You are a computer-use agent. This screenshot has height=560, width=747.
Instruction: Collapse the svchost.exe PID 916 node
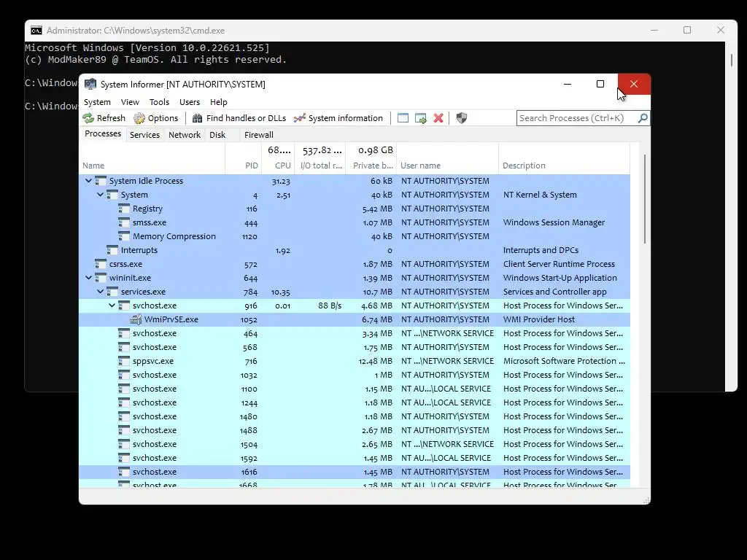tap(112, 306)
